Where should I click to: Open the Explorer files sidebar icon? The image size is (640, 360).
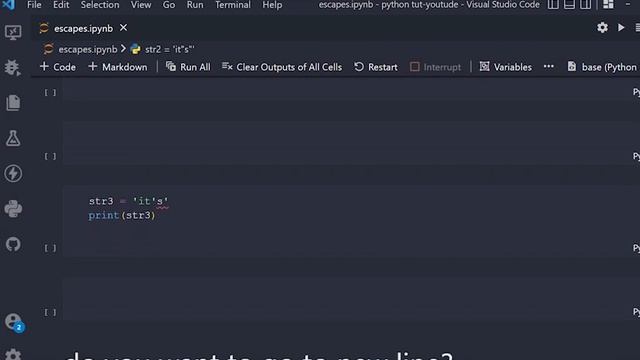click(13, 102)
